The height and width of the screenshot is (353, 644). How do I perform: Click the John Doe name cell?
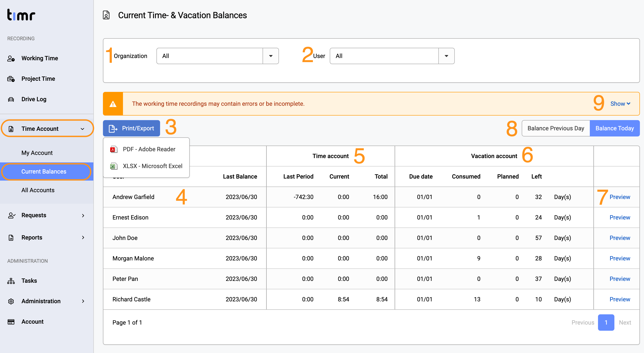click(125, 238)
